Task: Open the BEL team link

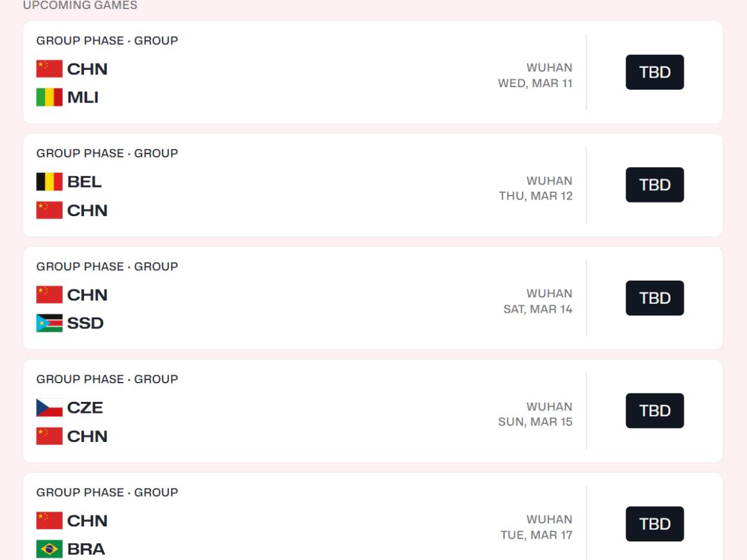Action: (x=85, y=182)
